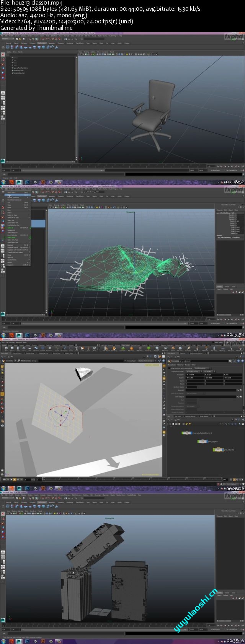Select the grid_object1 node in network

203,441
